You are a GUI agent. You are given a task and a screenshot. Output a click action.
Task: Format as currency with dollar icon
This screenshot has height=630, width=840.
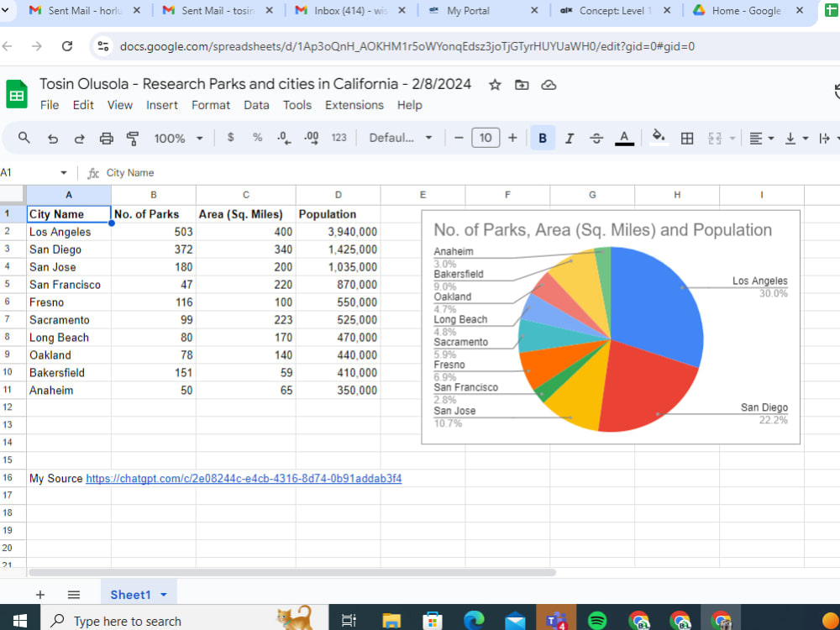coord(230,137)
